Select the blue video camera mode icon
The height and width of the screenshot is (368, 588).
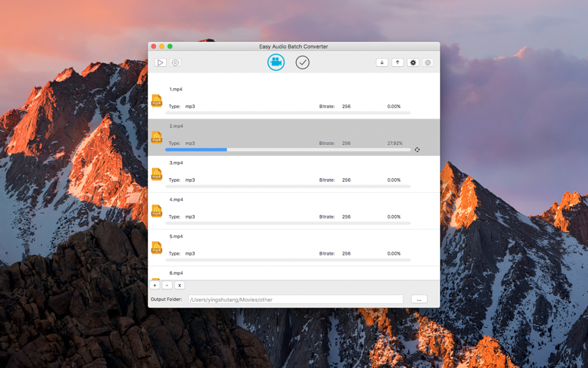tap(276, 63)
